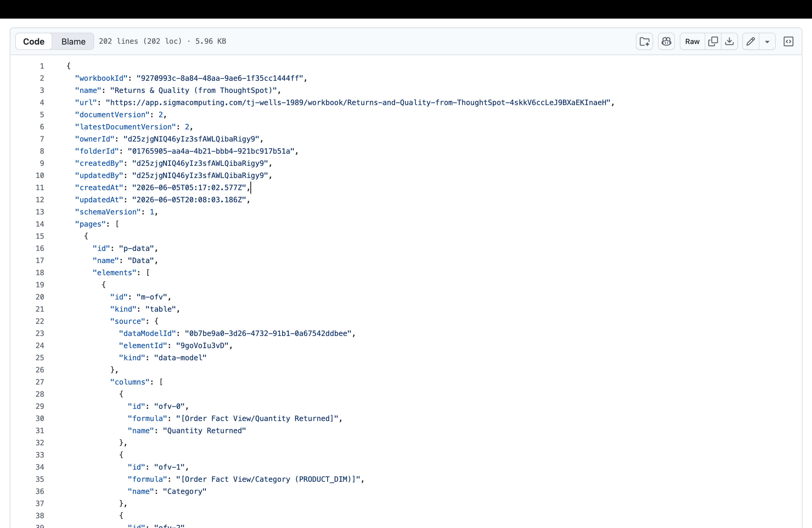
Task: Click the "202 lines (202 loc) · 5.96 KB" info
Action: [x=162, y=41]
